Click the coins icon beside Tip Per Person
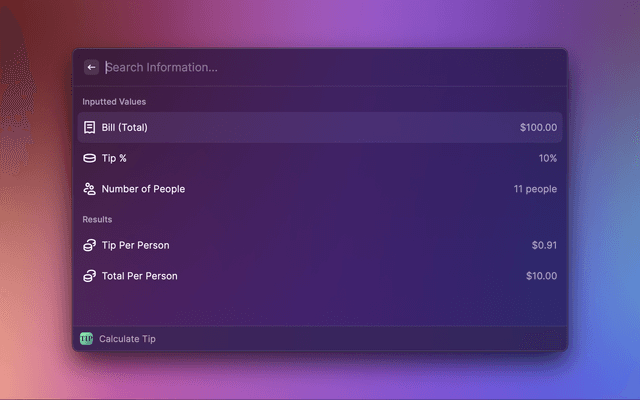This screenshot has width=640, height=400. (89, 245)
